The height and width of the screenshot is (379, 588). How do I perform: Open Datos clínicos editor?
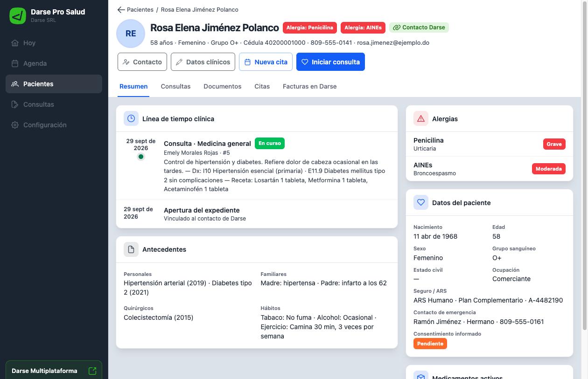coord(203,62)
